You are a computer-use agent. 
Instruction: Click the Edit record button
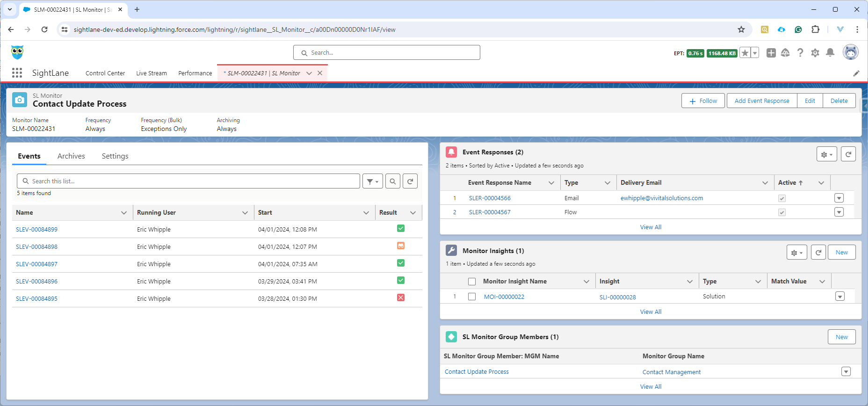coord(810,101)
